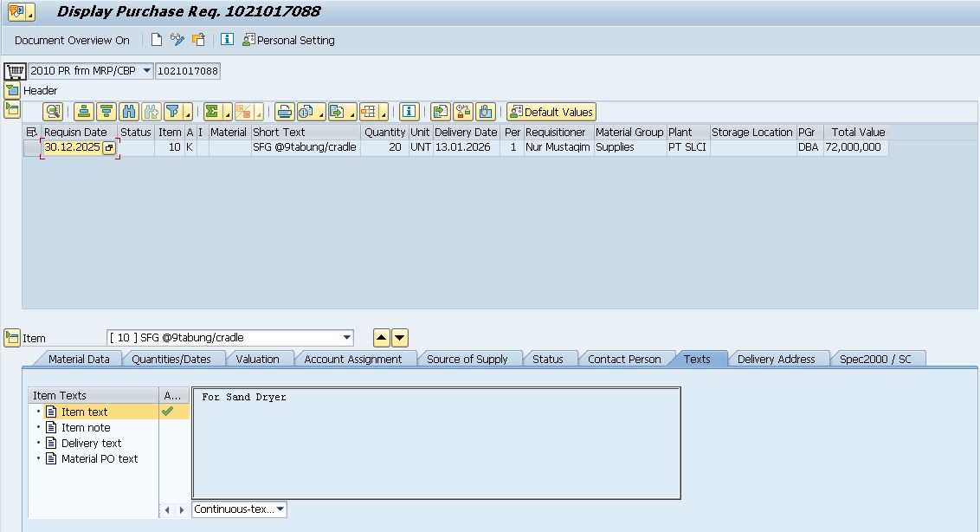Click the Find binoculars icon in grid toolbar
Screen dimensions: 980x532
coord(129,112)
